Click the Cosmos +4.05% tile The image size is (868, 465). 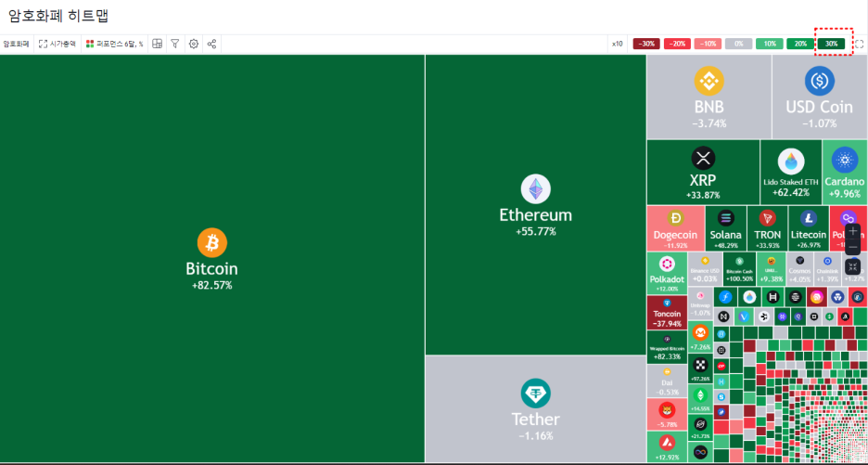coord(799,269)
